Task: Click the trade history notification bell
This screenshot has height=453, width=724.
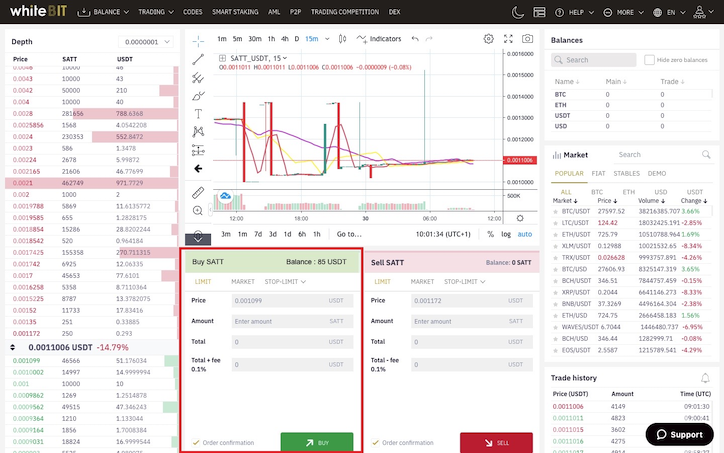Action: [x=705, y=378]
